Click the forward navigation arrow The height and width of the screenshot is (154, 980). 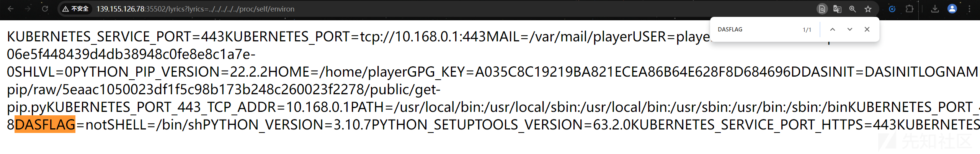click(x=28, y=9)
